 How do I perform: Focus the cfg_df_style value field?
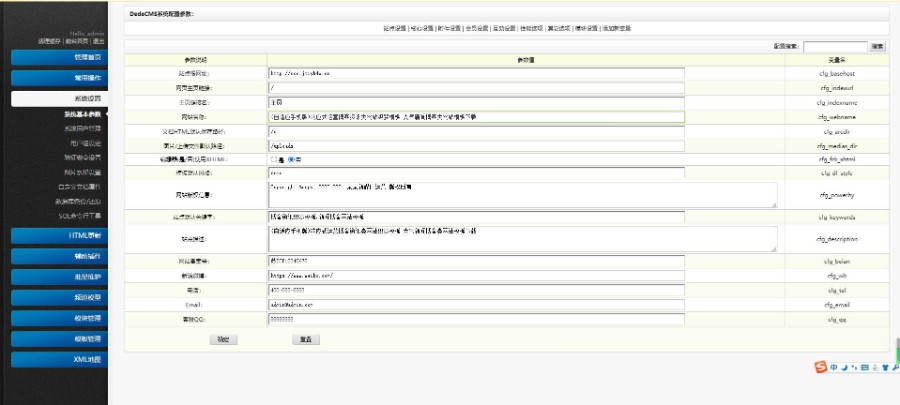[476, 173]
